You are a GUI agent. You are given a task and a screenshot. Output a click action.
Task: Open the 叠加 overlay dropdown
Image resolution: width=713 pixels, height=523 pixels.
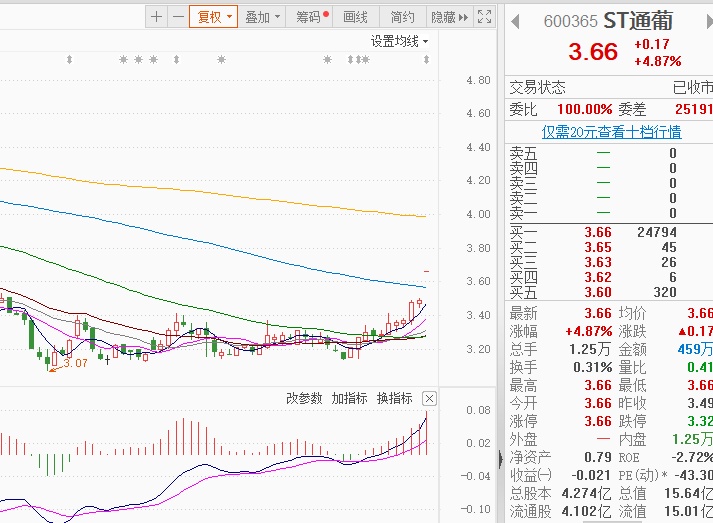pos(263,17)
